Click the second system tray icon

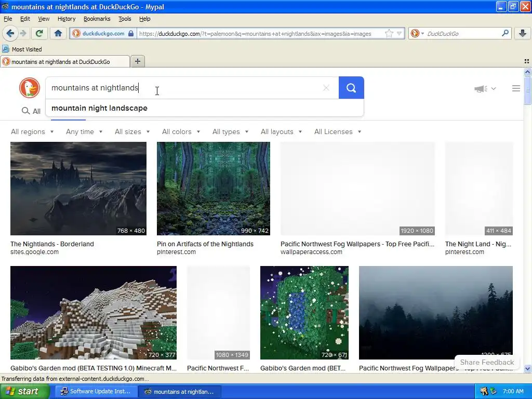click(x=494, y=391)
